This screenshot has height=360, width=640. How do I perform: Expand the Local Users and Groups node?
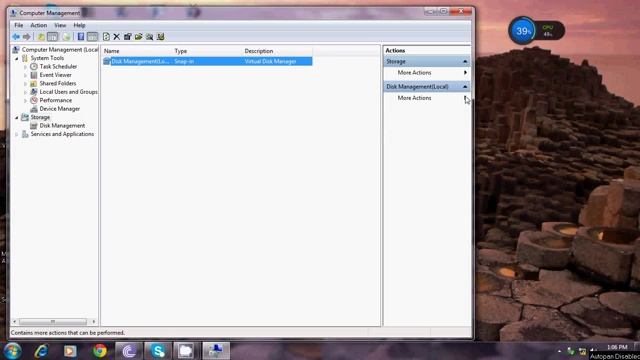(25, 92)
